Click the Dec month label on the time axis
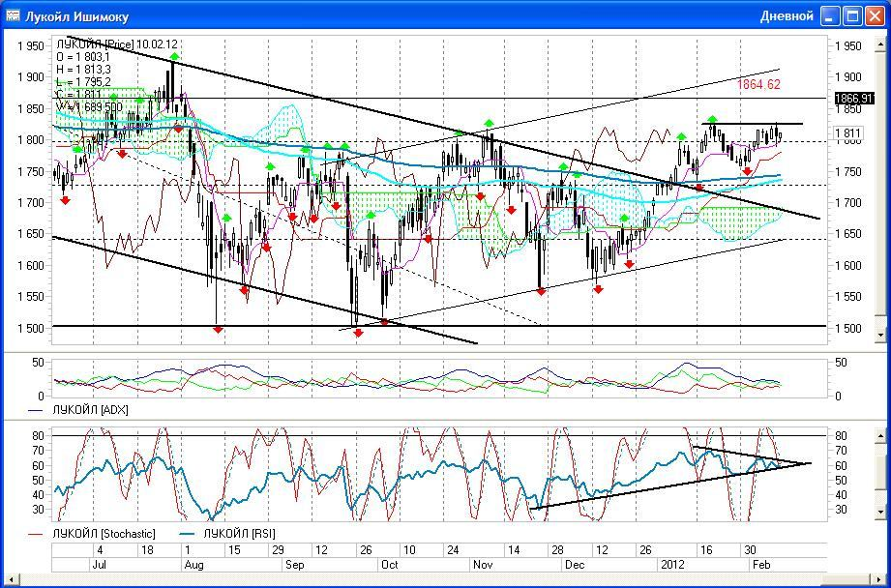 pyautogui.click(x=575, y=565)
